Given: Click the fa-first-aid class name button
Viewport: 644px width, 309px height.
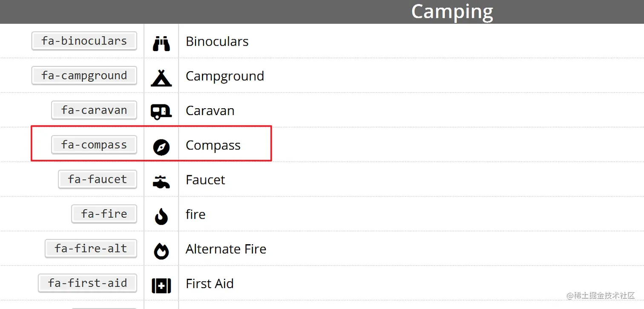Looking at the screenshot, I should click(88, 283).
